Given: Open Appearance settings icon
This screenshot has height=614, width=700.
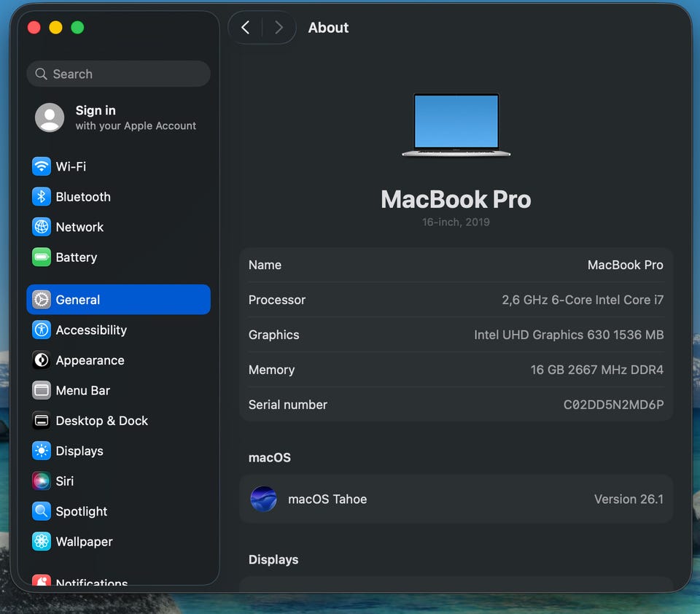Looking at the screenshot, I should coord(42,360).
